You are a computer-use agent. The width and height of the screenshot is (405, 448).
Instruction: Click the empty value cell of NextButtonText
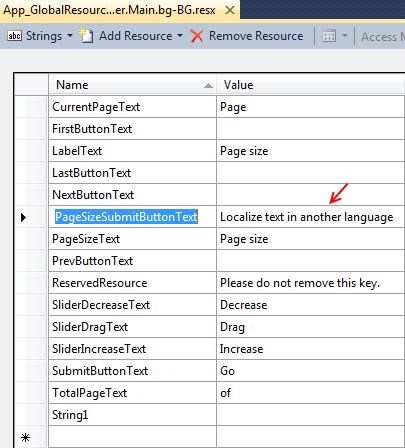pos(311,195)
